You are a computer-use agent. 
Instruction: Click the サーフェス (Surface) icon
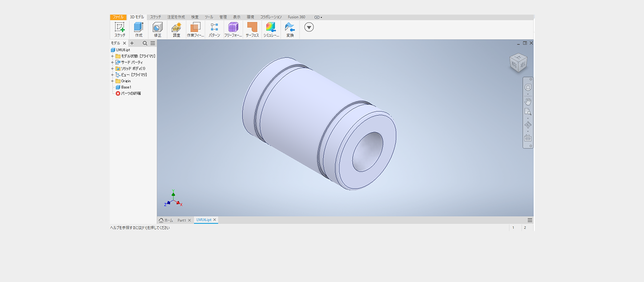tap(252, 28)
